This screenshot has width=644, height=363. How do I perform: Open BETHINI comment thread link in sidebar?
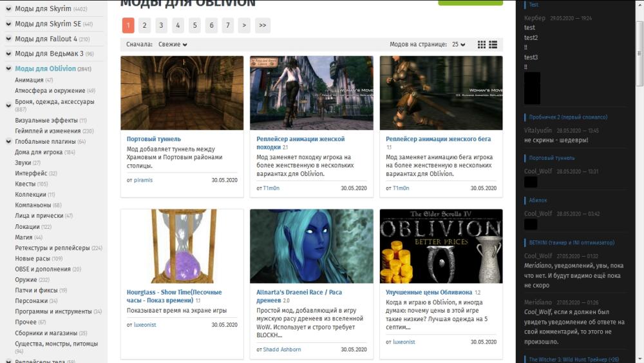click(572, 242)
